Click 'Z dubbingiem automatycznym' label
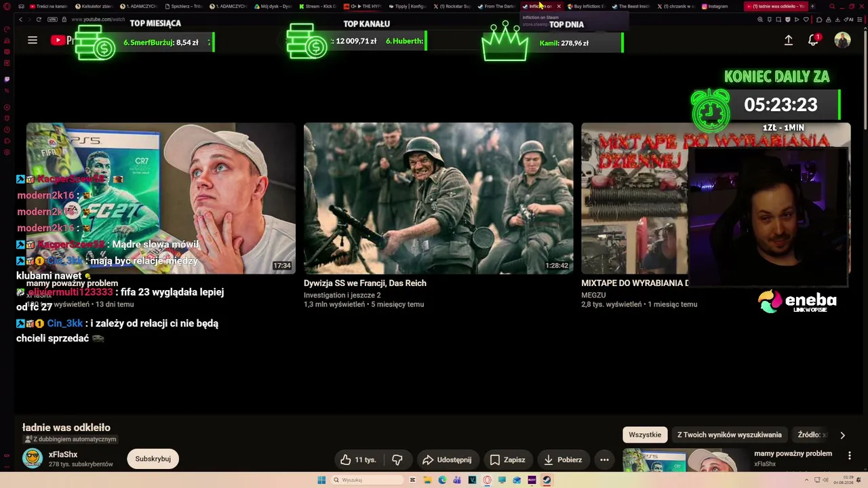The width and height of the screenshot is (868, 488). click(x=70, y=439)
